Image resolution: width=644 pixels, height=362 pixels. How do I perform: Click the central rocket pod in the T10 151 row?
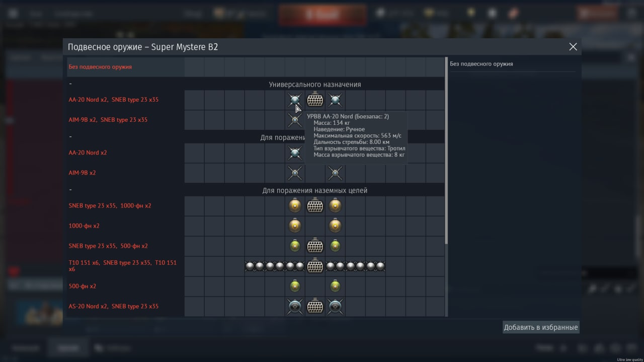pyautogui.click(x=315, y=266)
